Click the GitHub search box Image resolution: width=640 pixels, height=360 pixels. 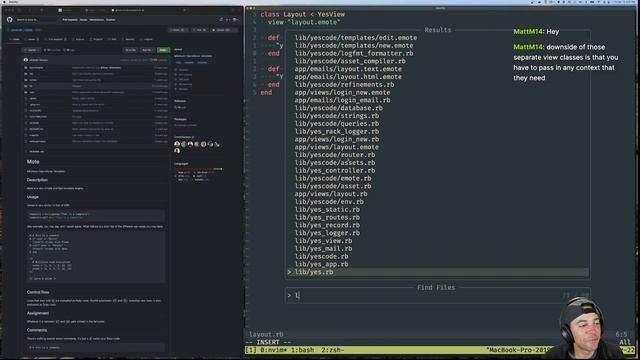click(37, 20)
